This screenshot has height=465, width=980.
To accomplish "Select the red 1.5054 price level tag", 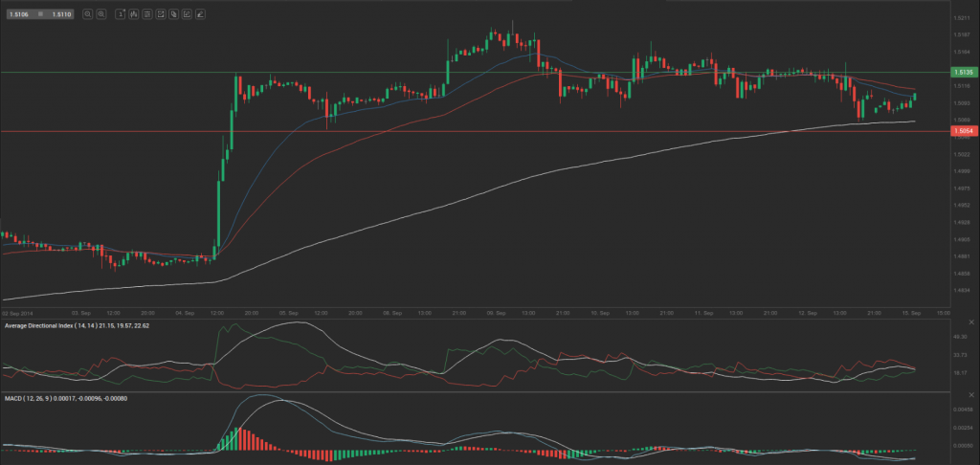I will 963,130.
